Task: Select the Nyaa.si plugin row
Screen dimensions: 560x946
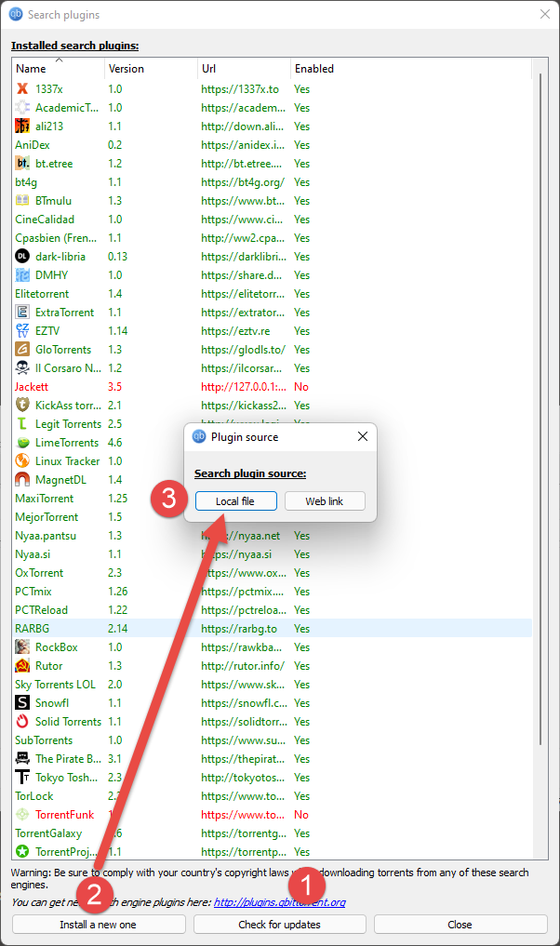Action: [272, 553]
